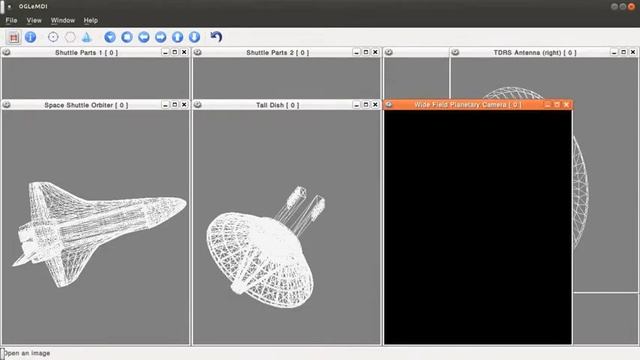The width and height of the screenshot is (640, 360).
Task: Click Shuttle Parts 2 window system icon
Action: point(198,52)
